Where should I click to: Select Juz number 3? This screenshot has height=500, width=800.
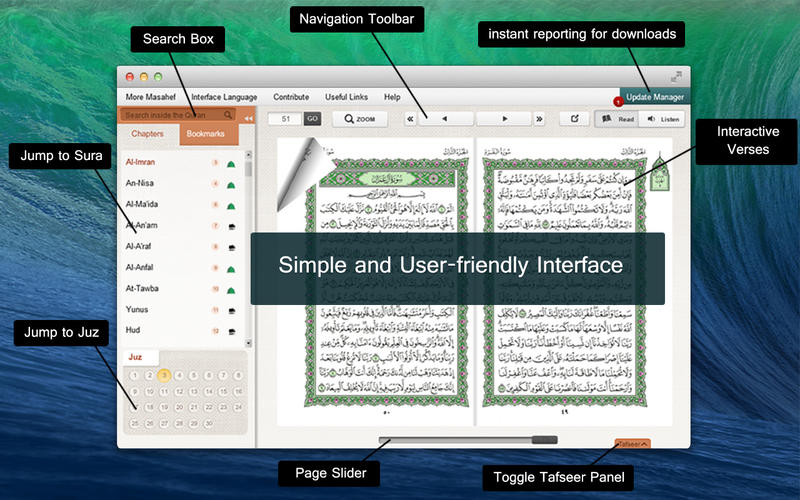(164, 376)
